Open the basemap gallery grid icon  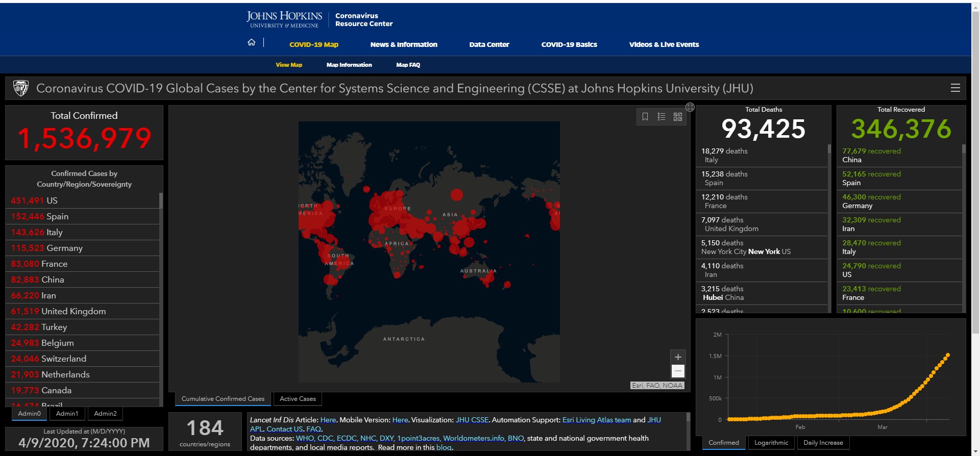click(678, 117)
